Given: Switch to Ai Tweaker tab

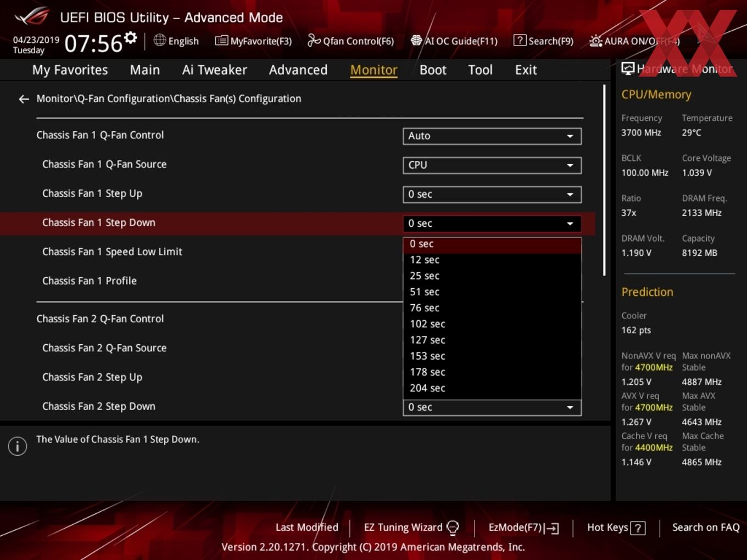Looking at the screenshot, I should [215, 70].
